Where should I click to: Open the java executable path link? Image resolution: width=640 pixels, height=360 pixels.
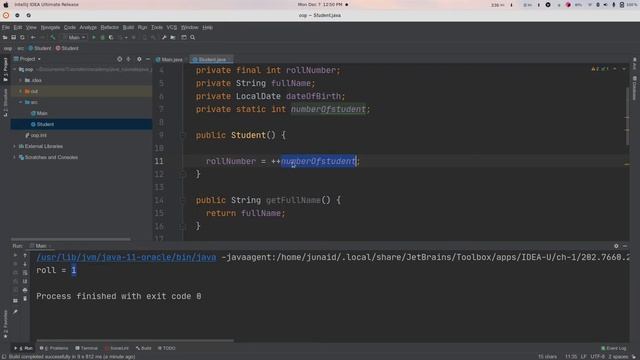click(x=126, y=257)
